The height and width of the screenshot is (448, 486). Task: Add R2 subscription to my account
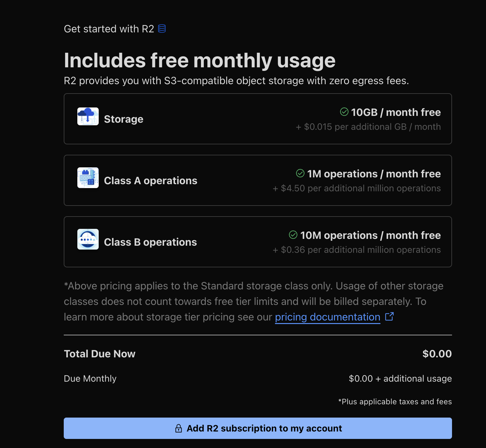(258, 428)
